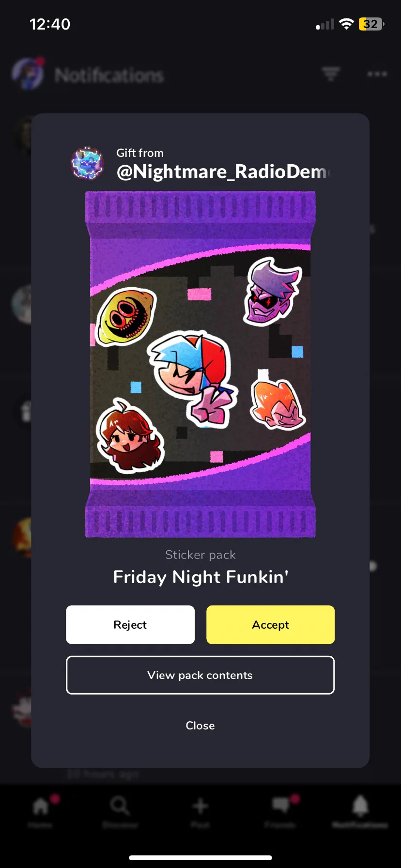Tap the yellow lemon monster sticker

coord(126,315)
